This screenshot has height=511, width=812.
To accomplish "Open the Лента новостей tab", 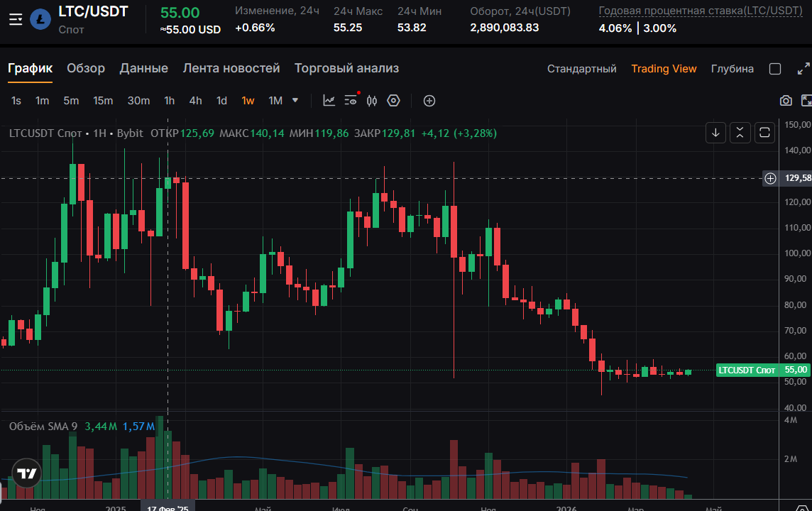I will tap(231, 68).
